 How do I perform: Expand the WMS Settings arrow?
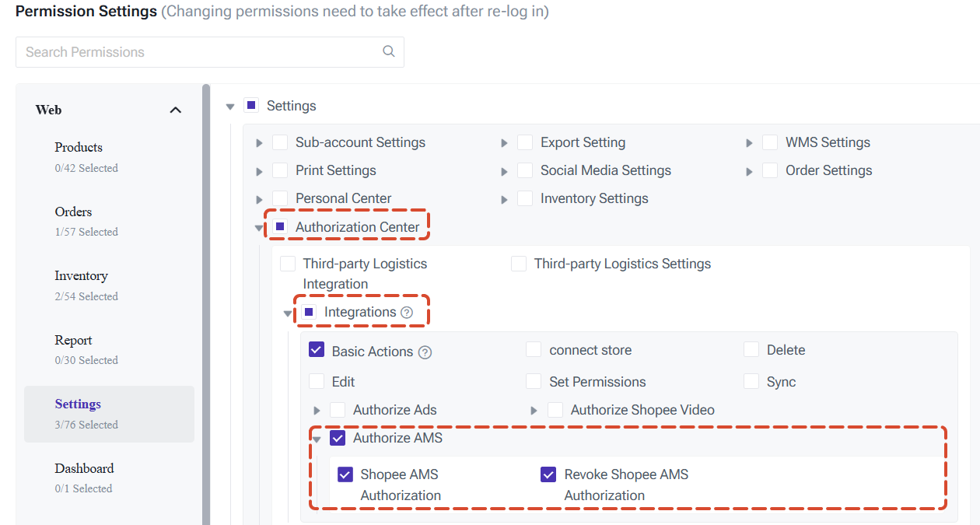click(x=750, y=144)
